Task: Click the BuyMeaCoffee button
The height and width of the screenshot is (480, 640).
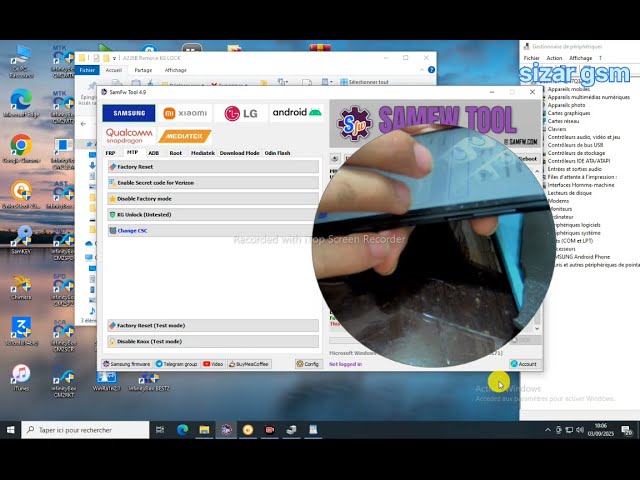Action: pyautogui.click(x=249, y=364)
